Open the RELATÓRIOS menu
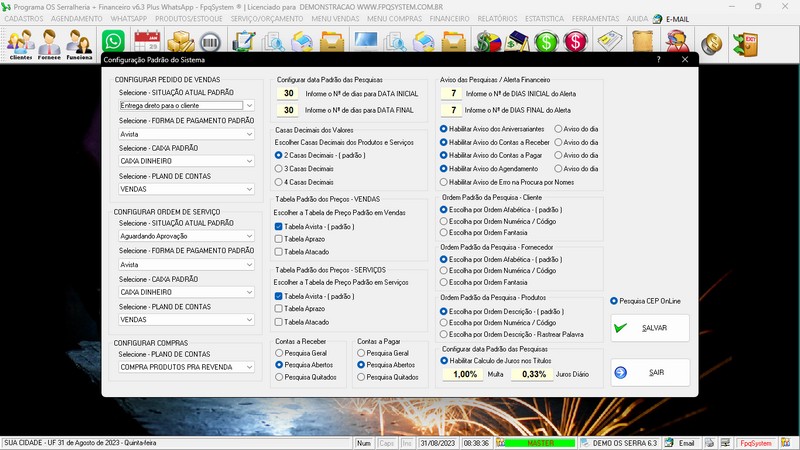Viewport: 800px width, 450px height. pos(497,19)
